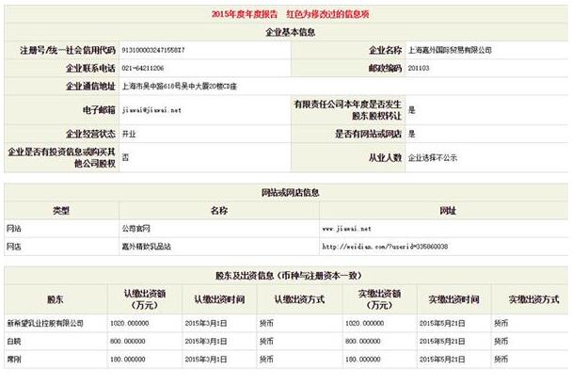Click the 公司官网 website name cell

point(135,228)
